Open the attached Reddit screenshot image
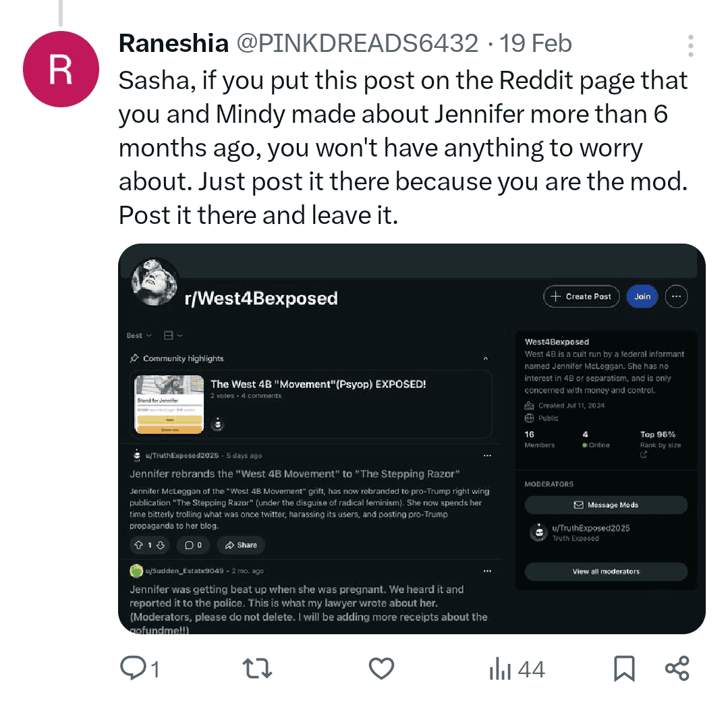The height and width of the screenshot is (701, 728). point(412,439)
